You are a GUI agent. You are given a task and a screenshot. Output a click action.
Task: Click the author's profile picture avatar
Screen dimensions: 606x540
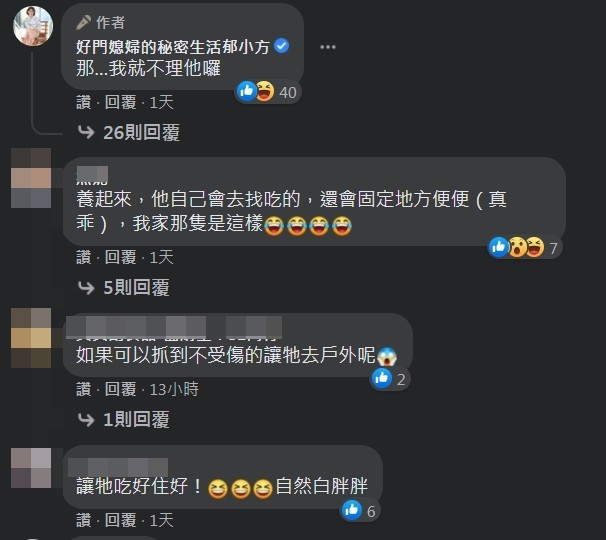click(33, 26)
